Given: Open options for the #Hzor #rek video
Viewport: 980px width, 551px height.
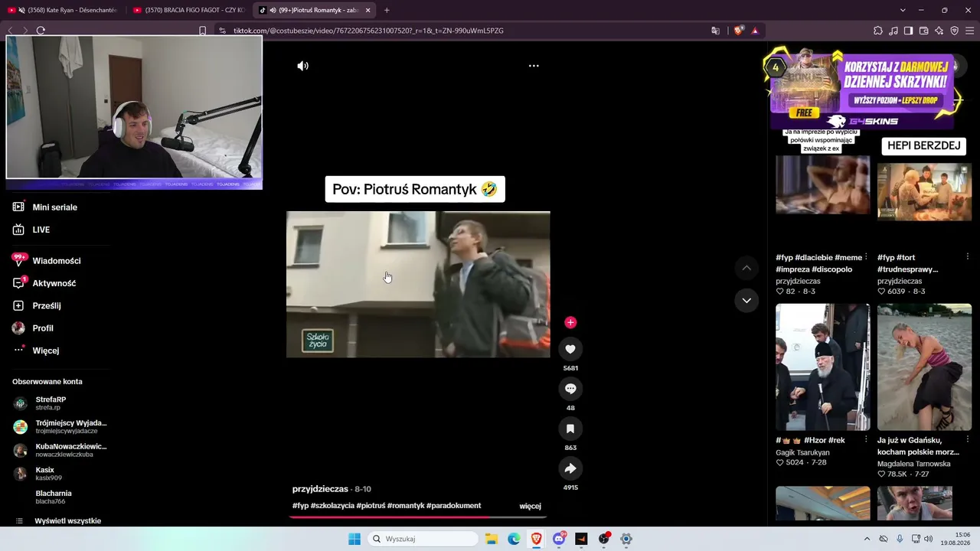Looking at the screenshot, I should (866, 440).
